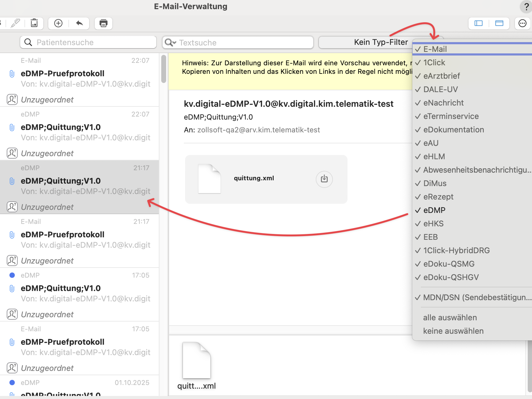Open the Kein Typ-Filter dropdown
Image resolution: width=532 pixels, height=399 pixels.
(381, 42)
